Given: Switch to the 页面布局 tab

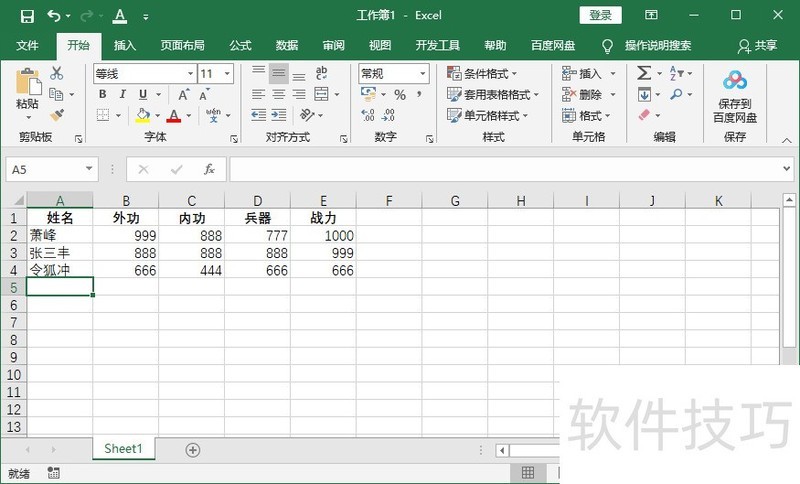Looking at the screenshot, I should 182,45.
